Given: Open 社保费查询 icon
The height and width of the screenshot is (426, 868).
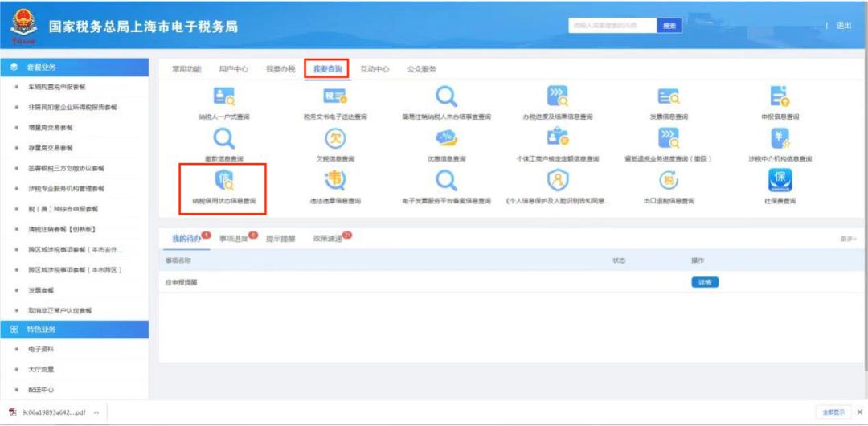Looking at the screenshot, I should pyautogui.click(x=780, y=181).
